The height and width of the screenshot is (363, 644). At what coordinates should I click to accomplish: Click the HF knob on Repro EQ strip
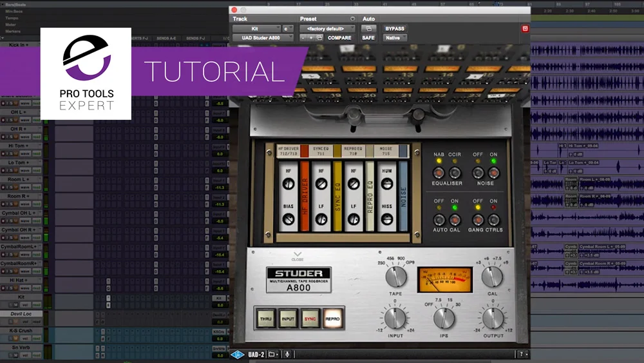pos(354,184)
